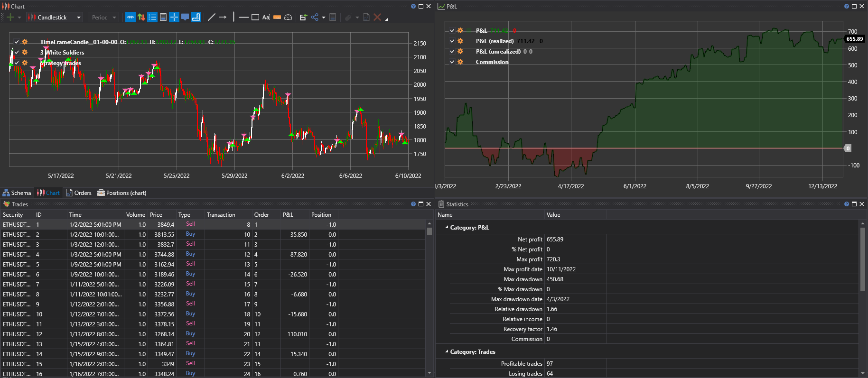Sort trades by Transaction column header
The height and width of the screenshot is (378, 868).
(x=228, y=214)
